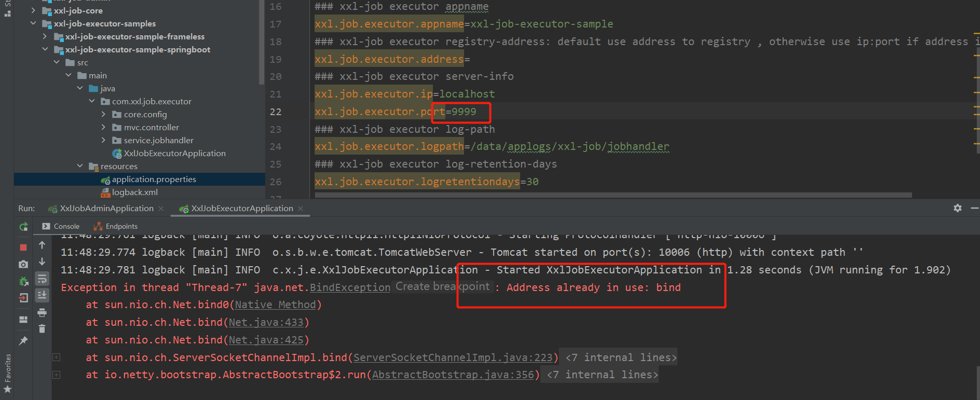The height and width of the screenshot is (400, 980).
Task: Close the XxlJobAdminApplication run tab
Action: click(161, 209)
